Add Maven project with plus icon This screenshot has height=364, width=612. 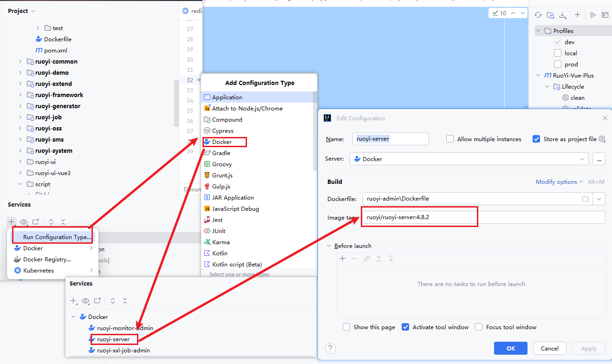coord(577,15)
